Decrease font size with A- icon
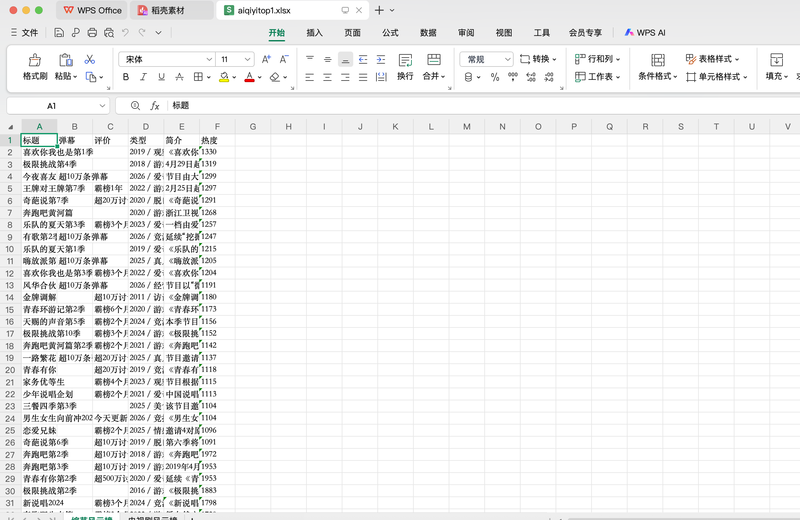Screen dimensions: 800x520 284,59
